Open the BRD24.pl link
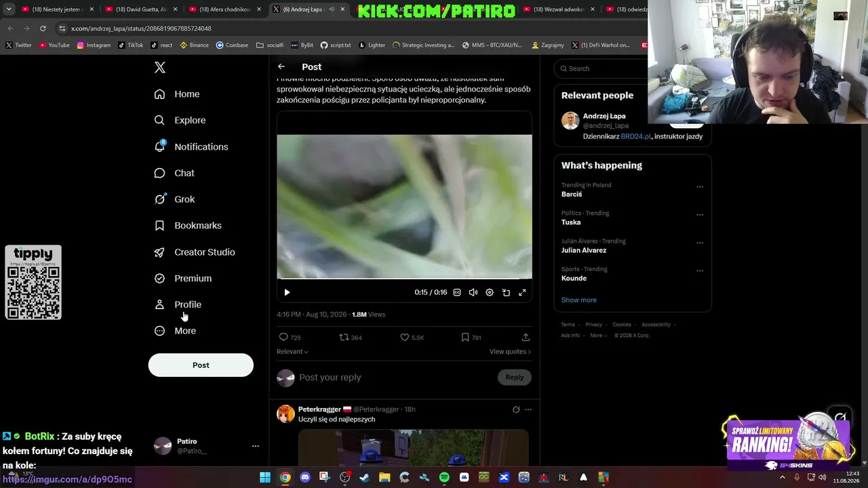This screenshot has height=488, width=868. 635,136
